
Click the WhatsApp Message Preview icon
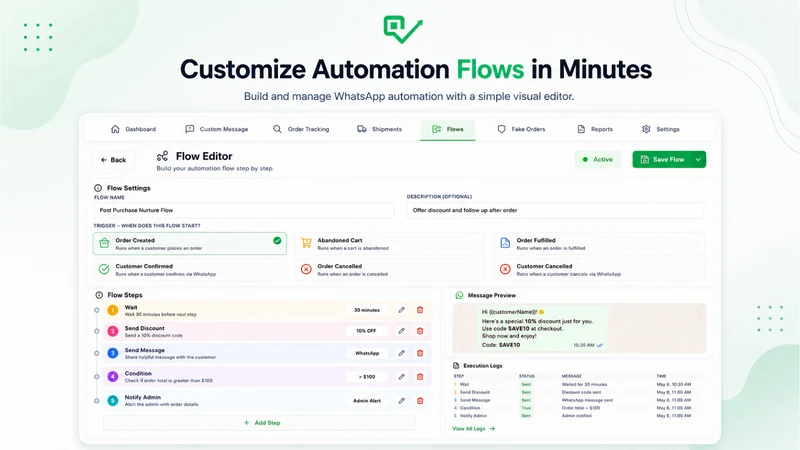click(x=459, y=295)
